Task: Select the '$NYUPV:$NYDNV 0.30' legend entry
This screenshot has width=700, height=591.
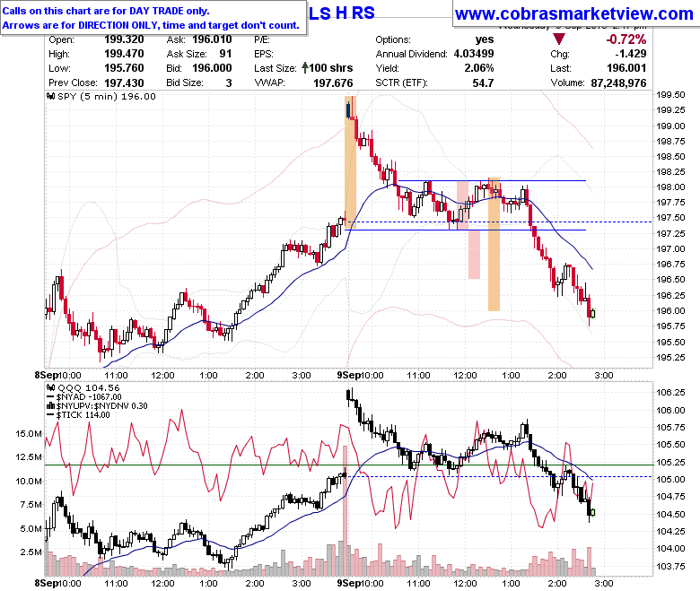Action: (x=101, y=406)
